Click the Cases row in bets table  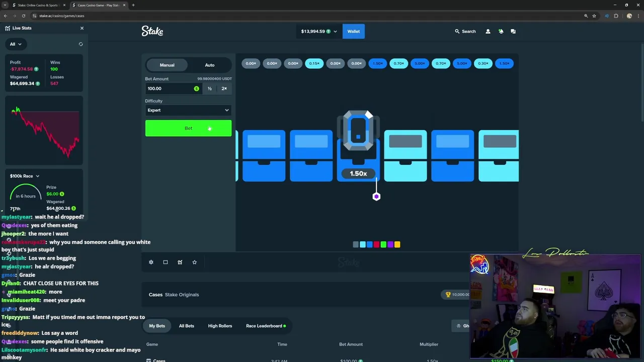tap(330, 360)
